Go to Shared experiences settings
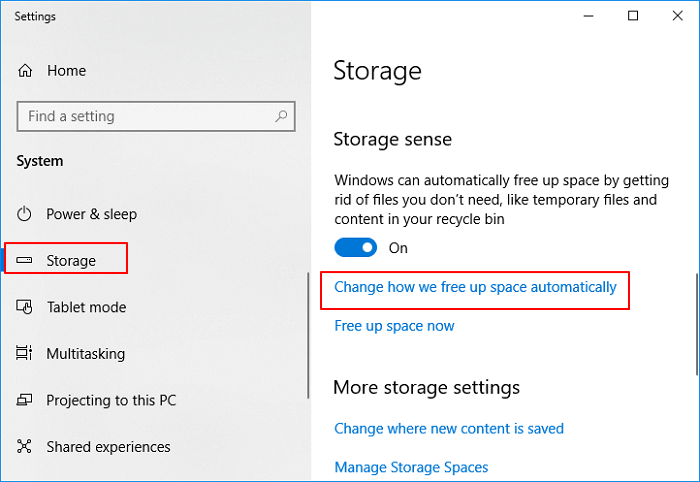 click(108, 447)
